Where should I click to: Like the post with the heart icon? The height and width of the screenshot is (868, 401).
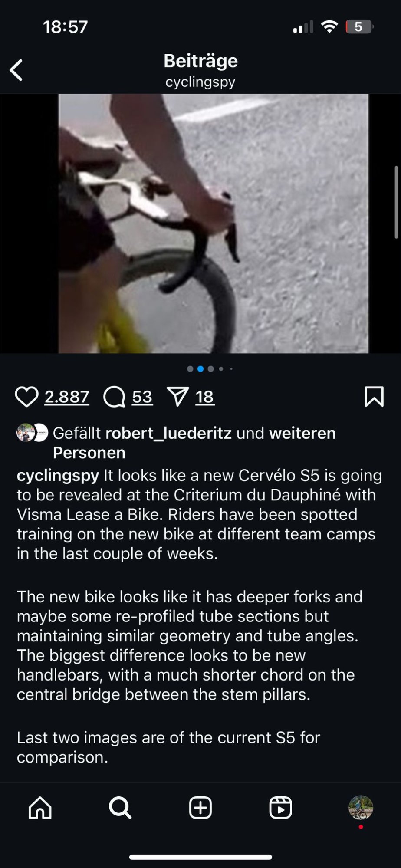tap(27, 397)
